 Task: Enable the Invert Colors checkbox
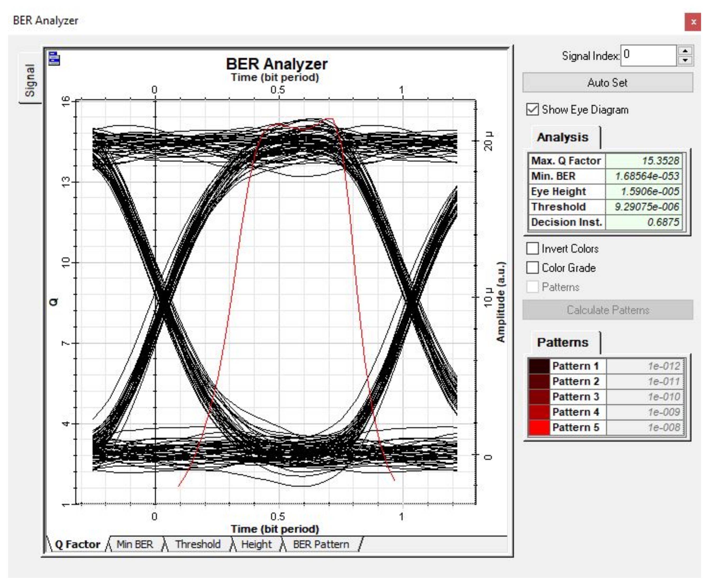pos(533,249)
